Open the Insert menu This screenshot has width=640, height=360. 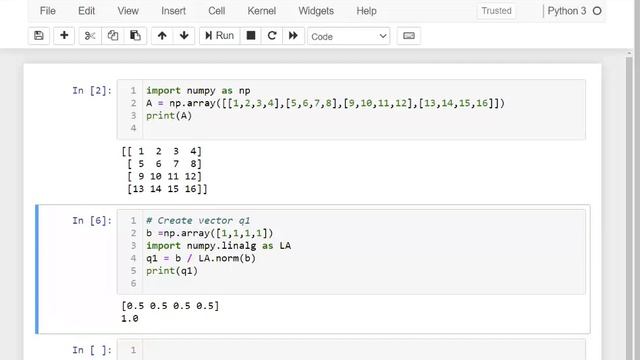click(x=173, y=11)
